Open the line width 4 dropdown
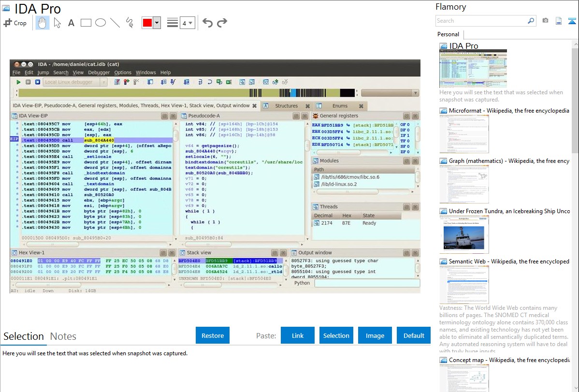Viewport: 579px width, 392px height. 187,23
